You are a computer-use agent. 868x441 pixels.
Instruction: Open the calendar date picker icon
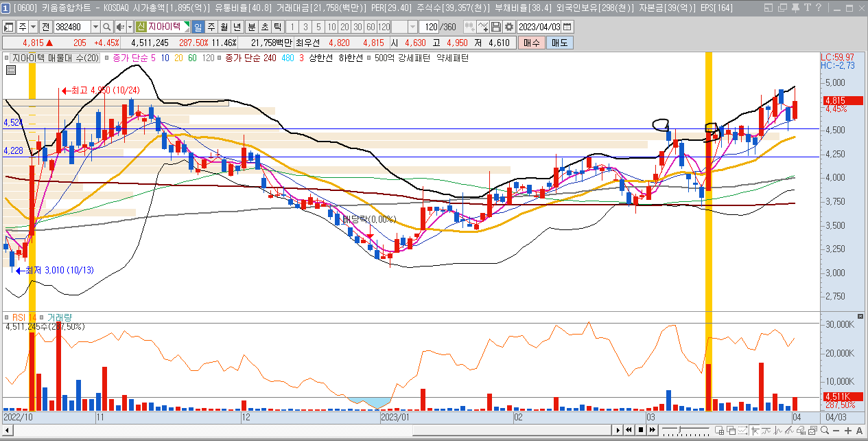coord(567,27)
